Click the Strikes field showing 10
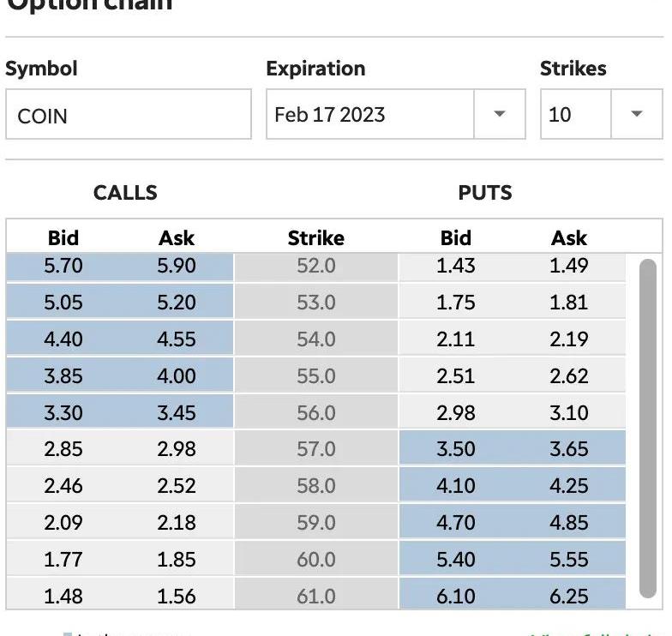The width and height of the screenshot is (672, 636). [576, 115]
